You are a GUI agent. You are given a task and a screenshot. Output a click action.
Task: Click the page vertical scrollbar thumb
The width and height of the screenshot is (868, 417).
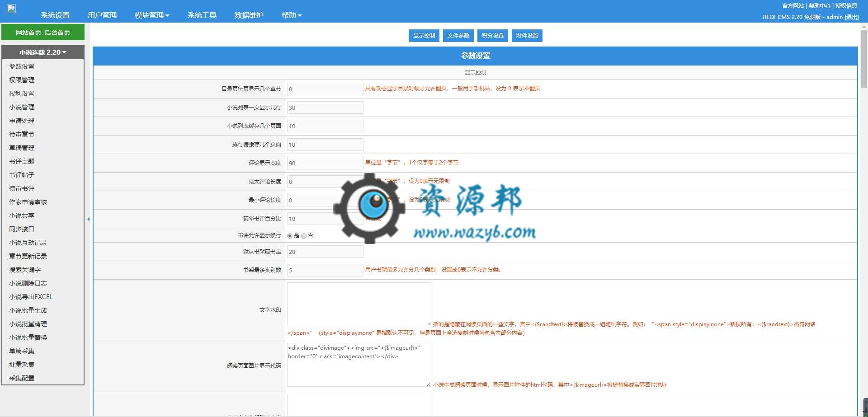click(864, 59)
